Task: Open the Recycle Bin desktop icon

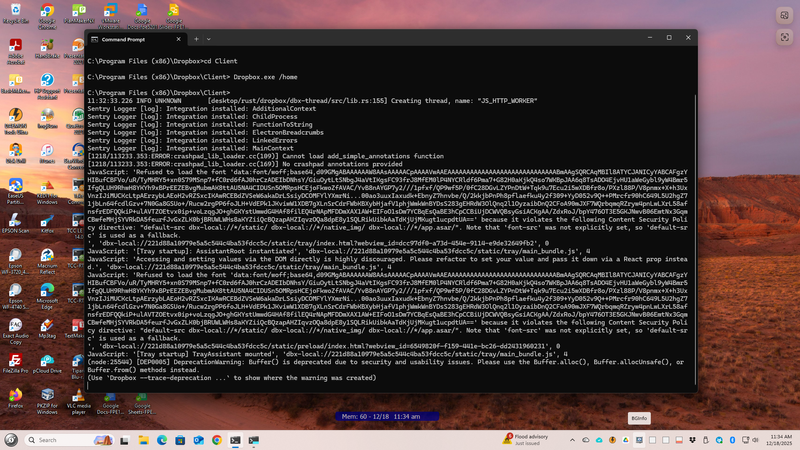Action: (16, 13)
